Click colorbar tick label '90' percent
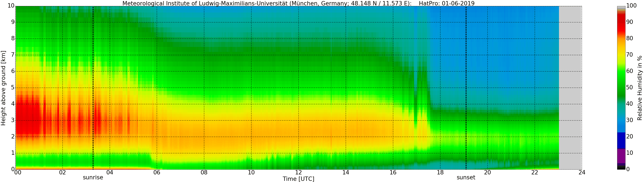This screenshot has height=183, width=644. [629, 22]
